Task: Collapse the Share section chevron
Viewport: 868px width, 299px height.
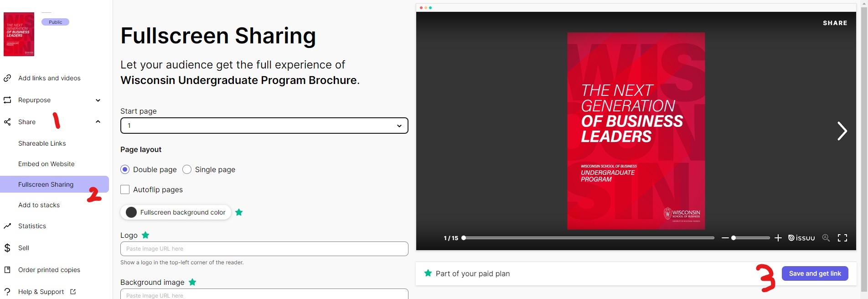Action: 98,122
